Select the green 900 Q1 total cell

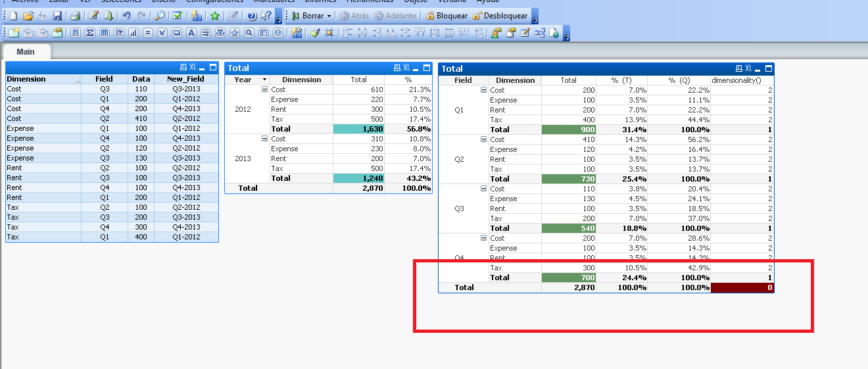[x=569, y=130]
